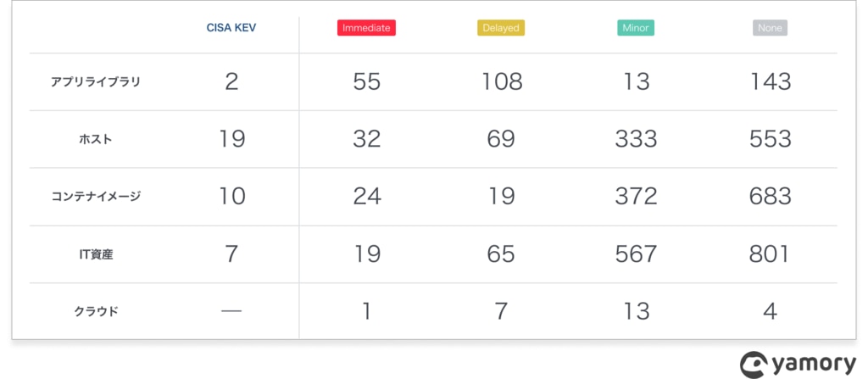Open the ホスト CISA KEV count 19
Viewport: 868px width, 379px height.
point(231,139)
